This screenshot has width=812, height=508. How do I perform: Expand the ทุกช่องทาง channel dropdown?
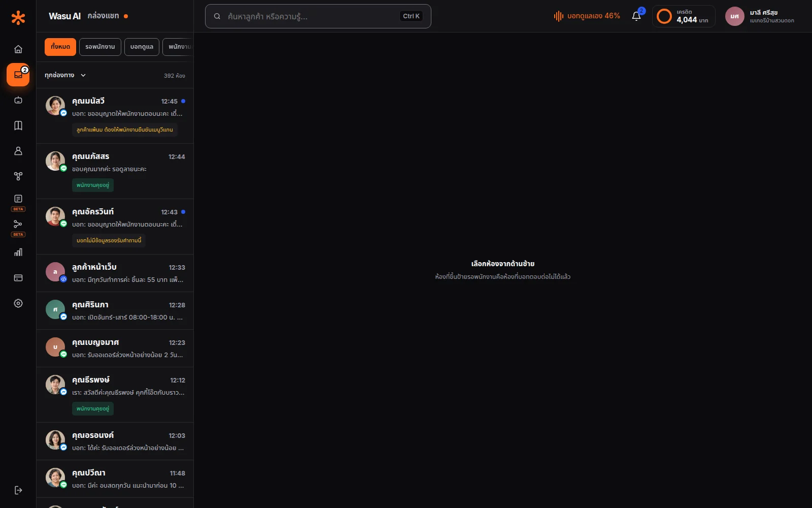65,75
